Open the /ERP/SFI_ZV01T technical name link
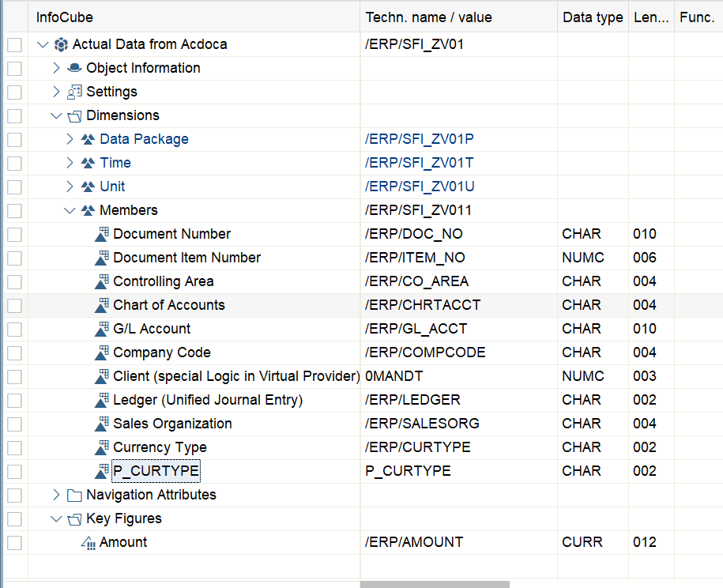This screenshot has height=588, width=723. pos(419,163)
